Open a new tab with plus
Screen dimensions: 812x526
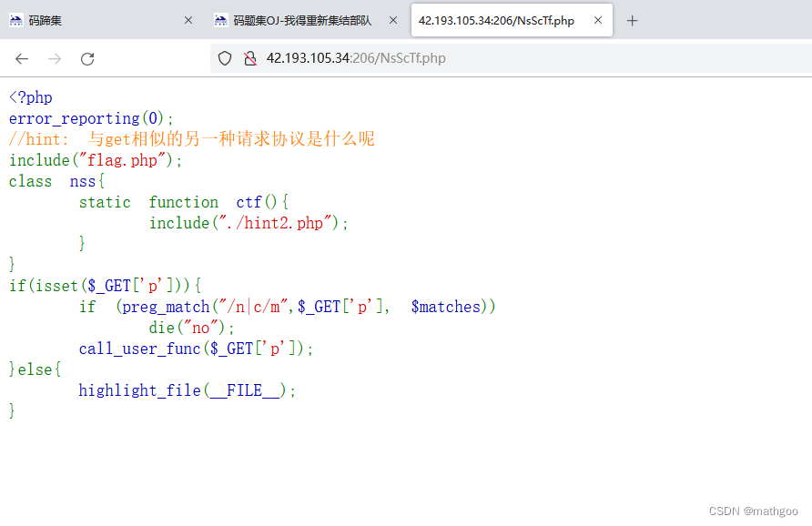tap(633, 21)
